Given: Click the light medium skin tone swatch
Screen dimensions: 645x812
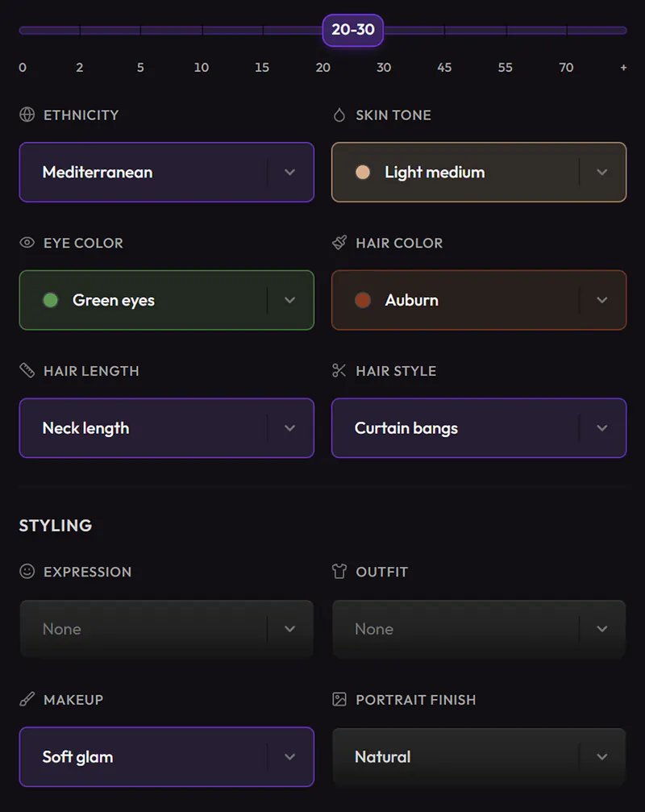Looking at the screenshot, I should (363, 172).
